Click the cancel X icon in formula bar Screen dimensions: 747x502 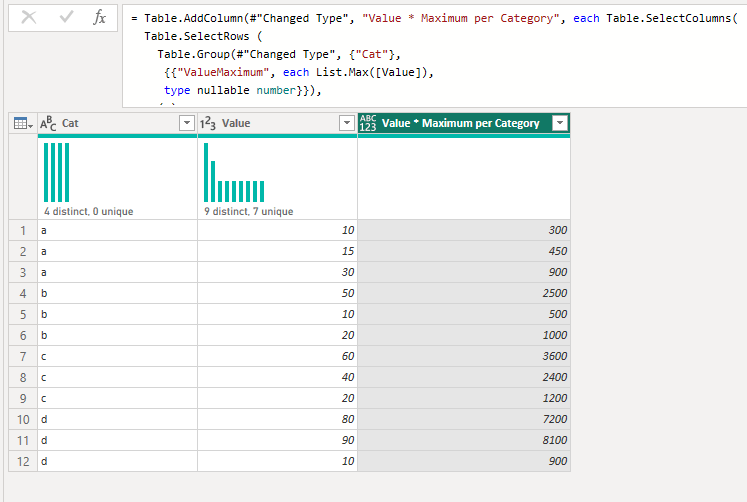pos(29,18)
